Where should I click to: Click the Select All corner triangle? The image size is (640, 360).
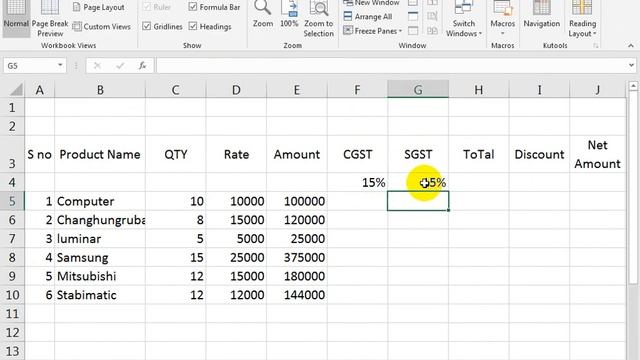[x=16, y=89]
